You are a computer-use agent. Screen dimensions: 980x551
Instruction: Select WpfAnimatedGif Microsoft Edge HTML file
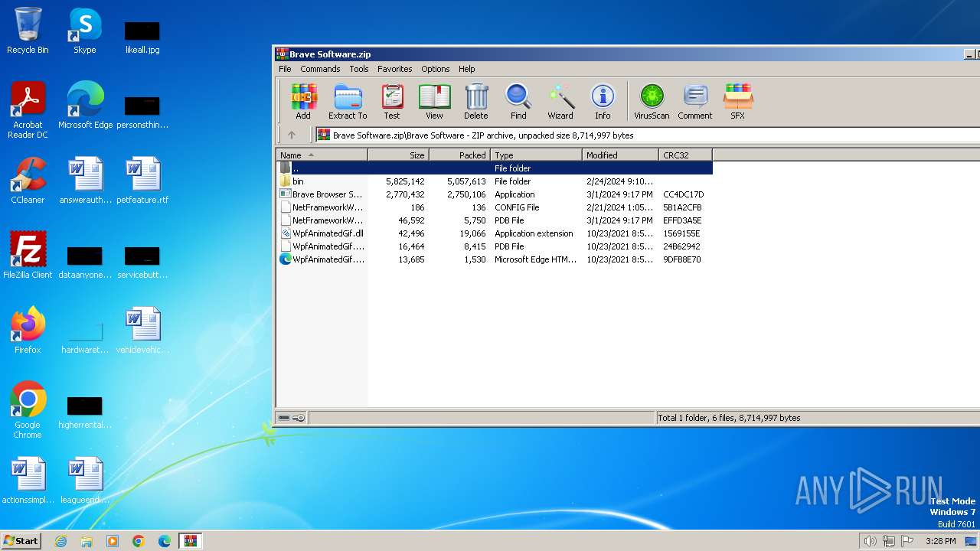coord(495,259)
